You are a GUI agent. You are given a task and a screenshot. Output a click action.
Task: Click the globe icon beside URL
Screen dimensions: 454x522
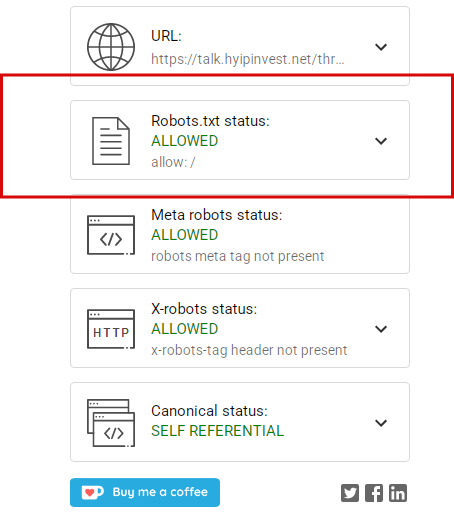pos(111,47)
